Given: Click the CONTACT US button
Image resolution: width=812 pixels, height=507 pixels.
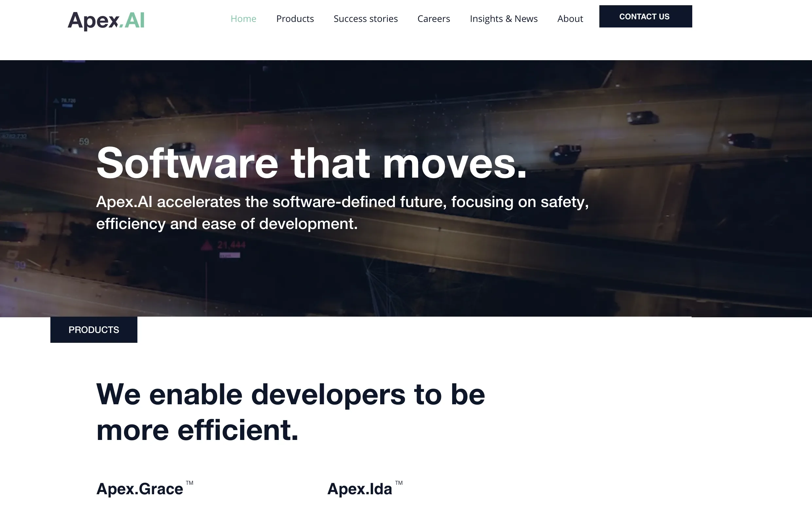Looking at the screenshot, I should [x=645, y=16].
